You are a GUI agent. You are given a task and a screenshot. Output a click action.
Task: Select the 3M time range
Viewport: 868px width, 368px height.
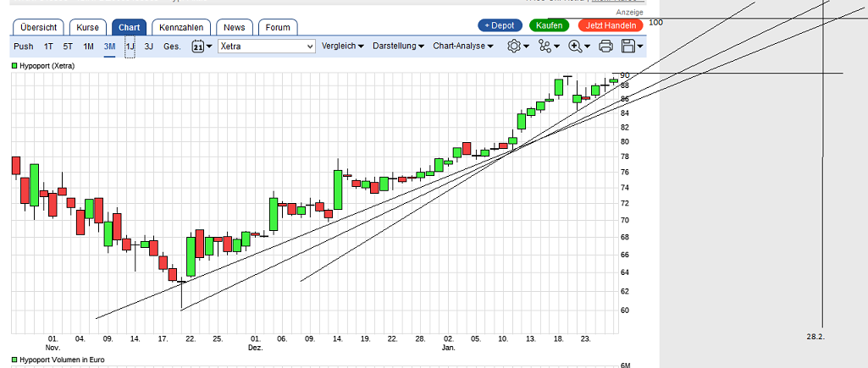click(109, 47)
